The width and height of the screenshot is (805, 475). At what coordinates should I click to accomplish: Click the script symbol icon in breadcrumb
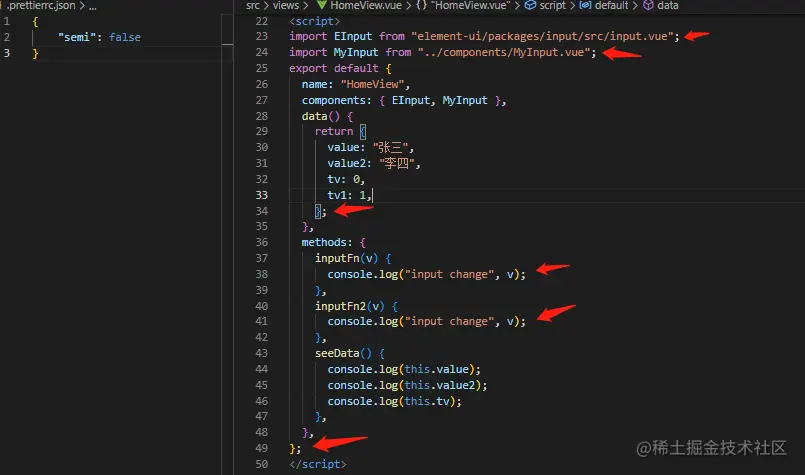pos(530,5)
